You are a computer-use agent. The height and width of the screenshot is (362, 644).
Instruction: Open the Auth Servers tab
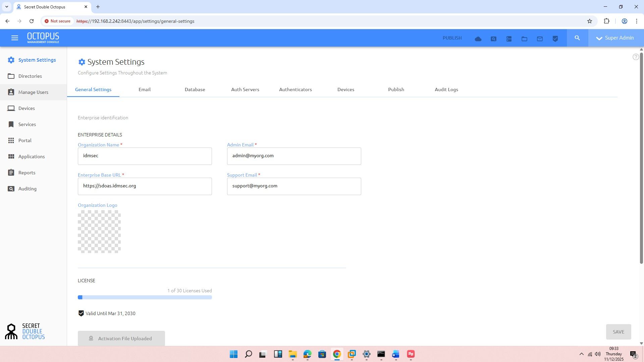(x=245, y=89)
